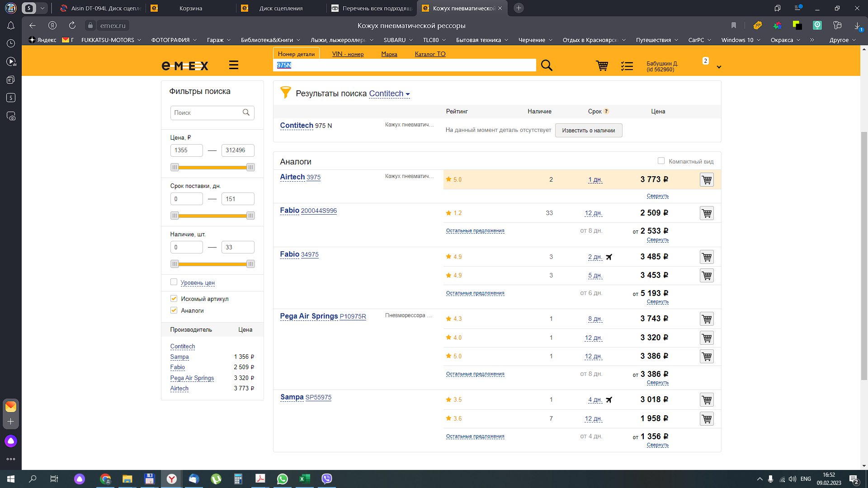This screenshot has width=868, height=488.
Task: Open browser downloads icon
Action: pos(857,26)
